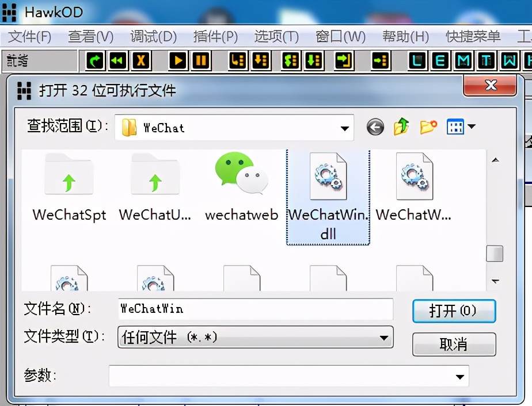Click the 取消 cancel button
532x406 pixels.
[454, 344]
